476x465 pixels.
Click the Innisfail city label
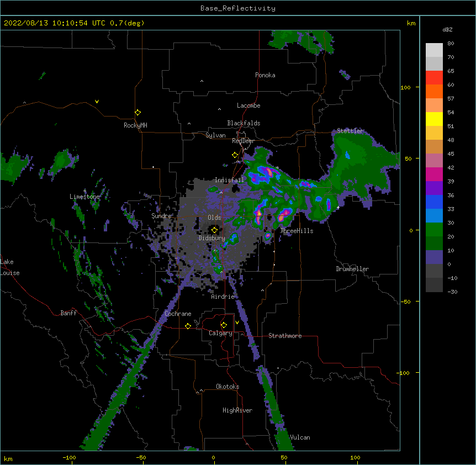point(229,180)
